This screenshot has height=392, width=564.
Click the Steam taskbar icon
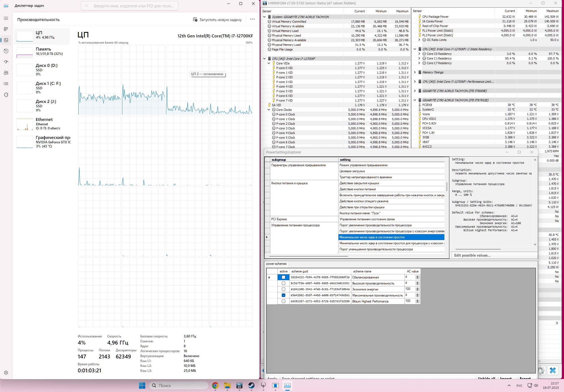click(251, 385)
